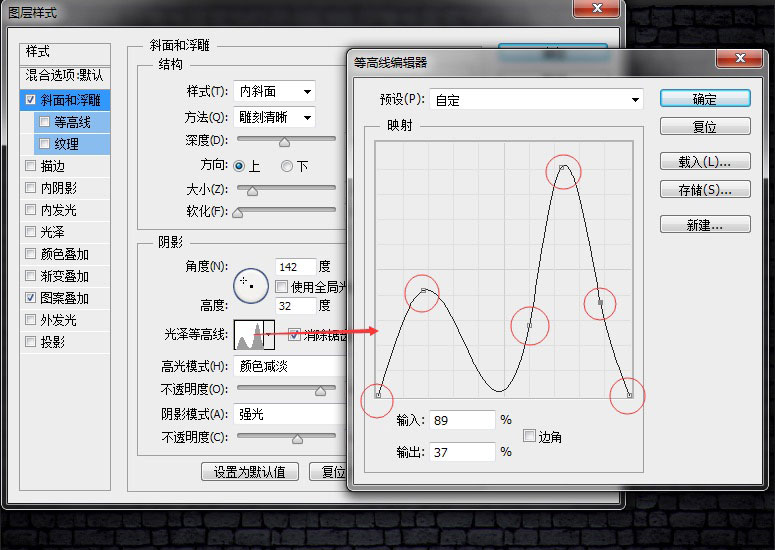Click the 软化 slider handle

(238, 213)
